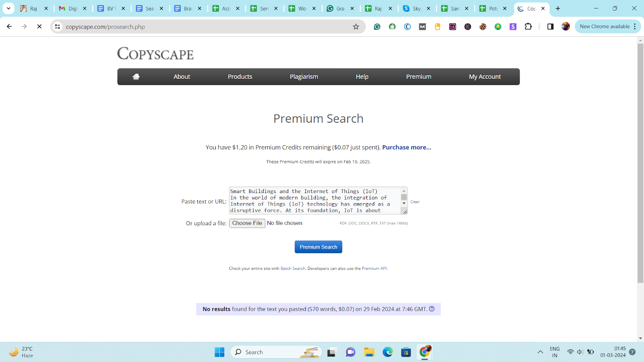The height and width of the screenshot is (362, 644).
Task: Switch to the Sky tab
Action: (x=417, y=8)
